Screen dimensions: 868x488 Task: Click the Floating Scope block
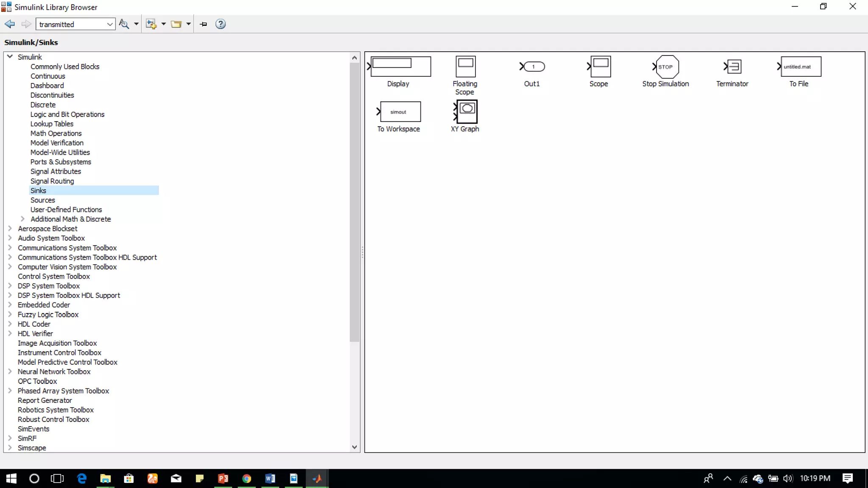tap(465, 67)
